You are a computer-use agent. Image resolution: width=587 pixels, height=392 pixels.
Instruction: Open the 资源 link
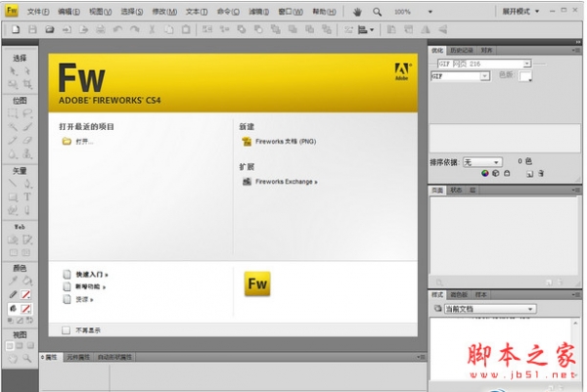[84, 299]
